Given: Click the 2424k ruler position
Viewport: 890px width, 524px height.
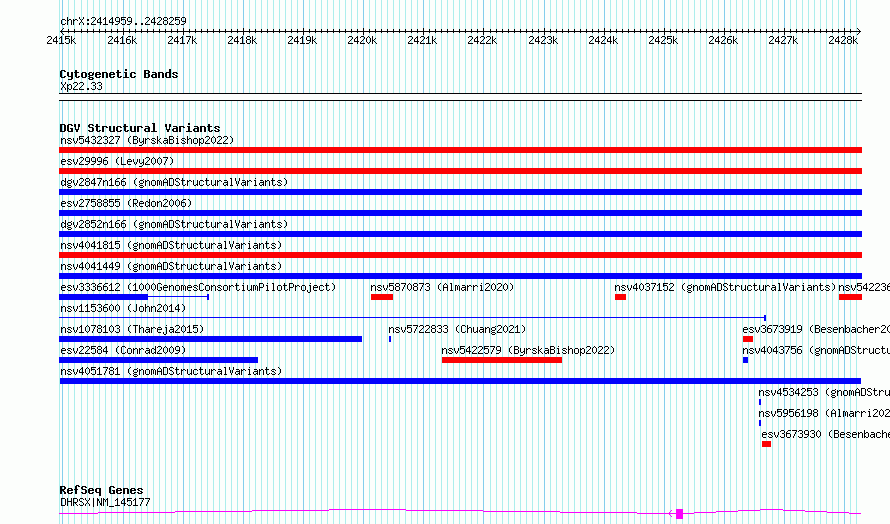Looking at the screenshot, I should (x=603, y=40).
